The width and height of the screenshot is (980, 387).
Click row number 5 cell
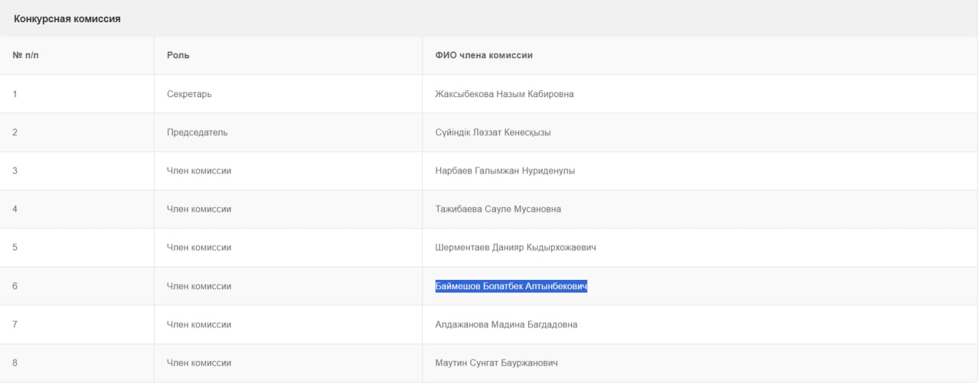point(15,248)
